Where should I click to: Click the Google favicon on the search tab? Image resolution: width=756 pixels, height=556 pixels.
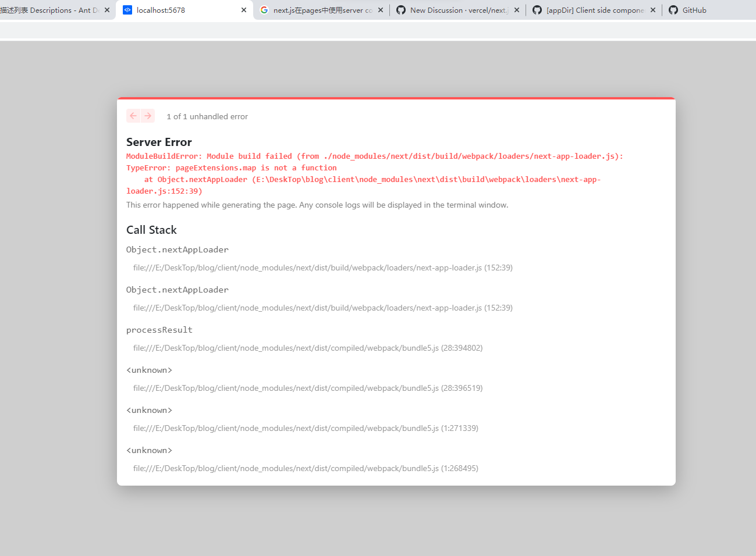click(x=264, y=10)
